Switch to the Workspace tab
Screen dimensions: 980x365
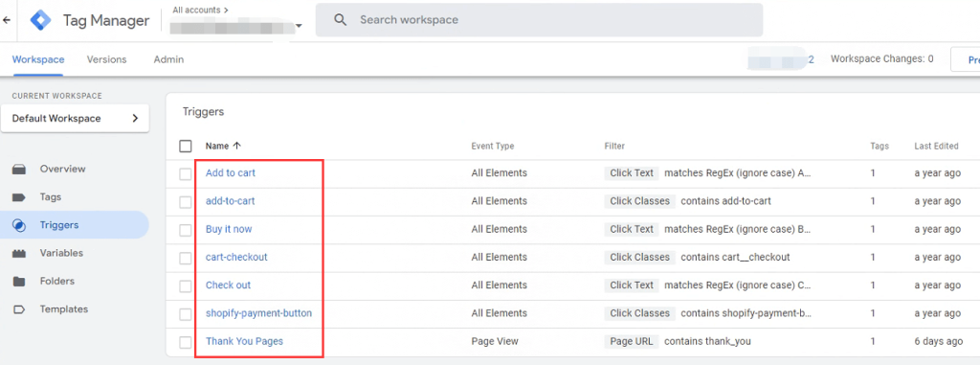tap(38, 59)
